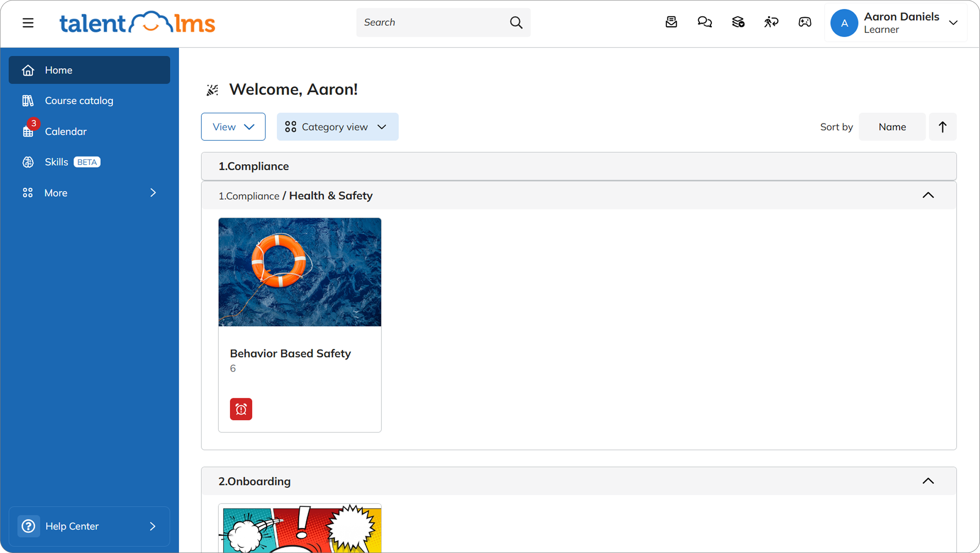Viewport: 980px width, 553px height.
Task: Open Calendar in sidebar
Action: coord(89,131)
